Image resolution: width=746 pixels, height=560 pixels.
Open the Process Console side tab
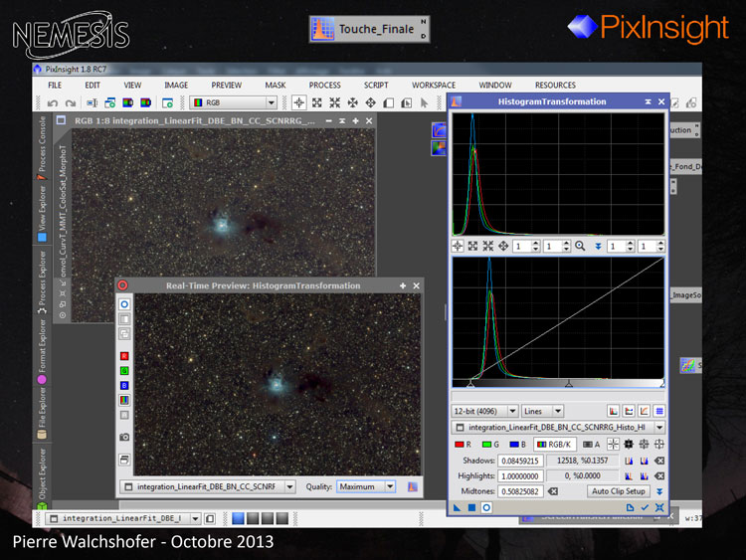tap(42, 147)
